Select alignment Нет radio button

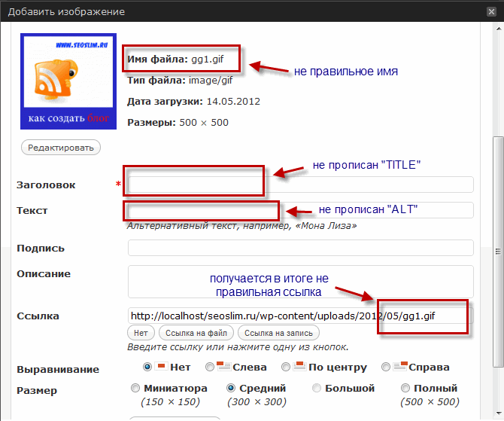coord(147,367)
